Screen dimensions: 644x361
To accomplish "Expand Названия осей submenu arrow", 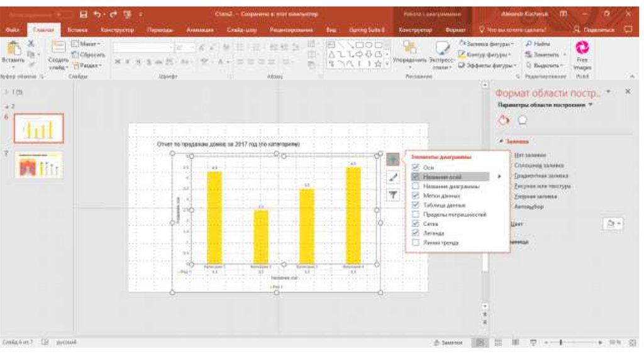I will pyautogui.click(x=499, y=177).
